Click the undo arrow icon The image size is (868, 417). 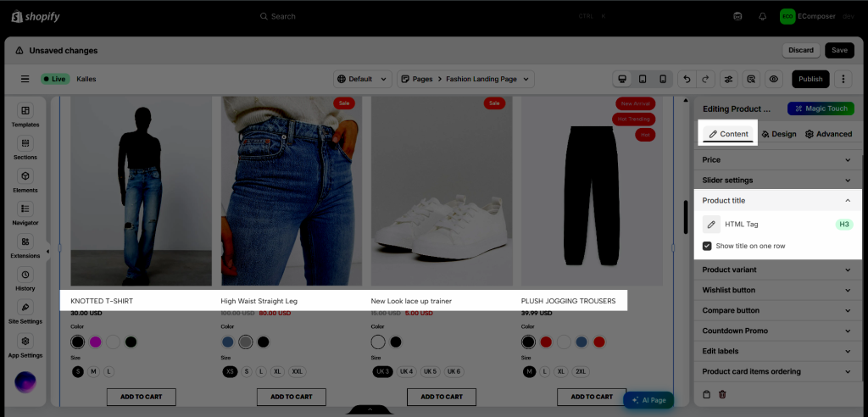[x=687, y=79]
